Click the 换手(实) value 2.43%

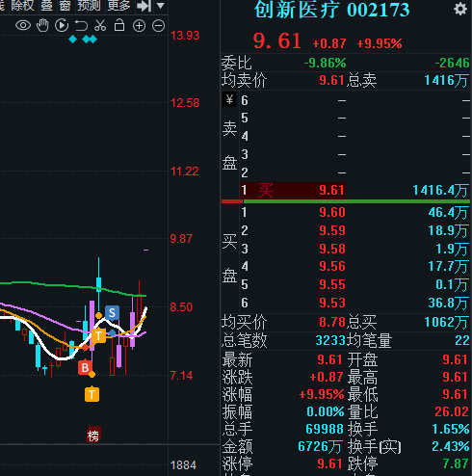(451, 446)
